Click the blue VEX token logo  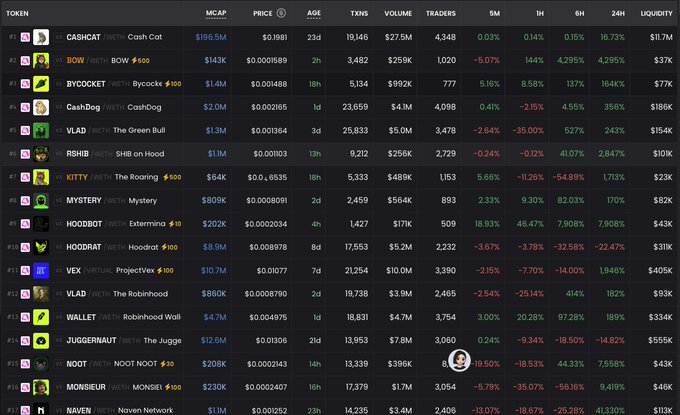tap(41, 271)
